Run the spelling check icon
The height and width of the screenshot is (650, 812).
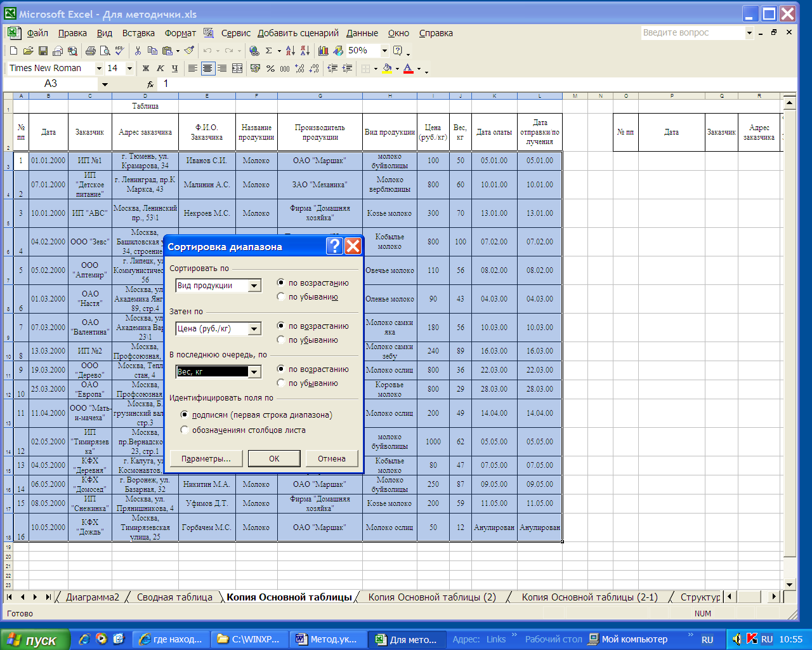[119, 51]
